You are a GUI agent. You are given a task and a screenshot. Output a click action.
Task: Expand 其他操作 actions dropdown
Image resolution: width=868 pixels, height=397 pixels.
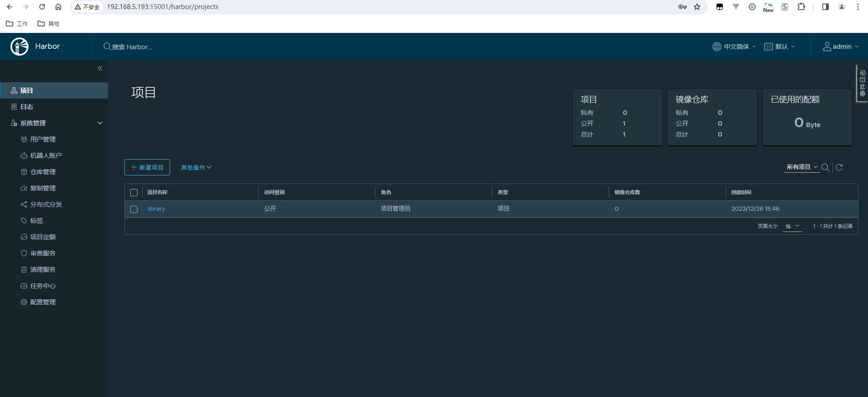pyautogui.click(x=196, y=167)
